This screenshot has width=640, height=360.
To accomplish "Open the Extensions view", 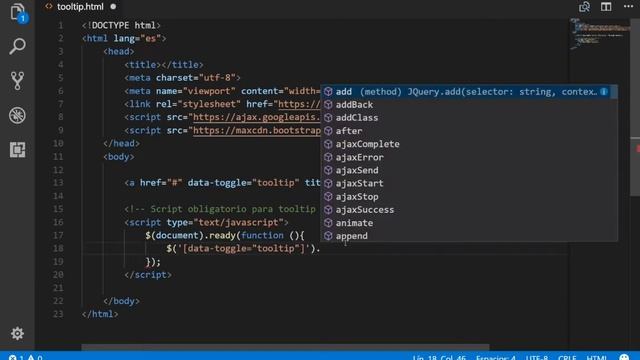I will 18,150.
